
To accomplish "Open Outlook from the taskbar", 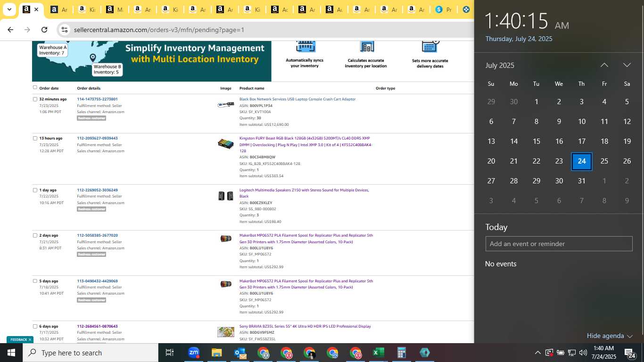I will [x=239, y=353].
